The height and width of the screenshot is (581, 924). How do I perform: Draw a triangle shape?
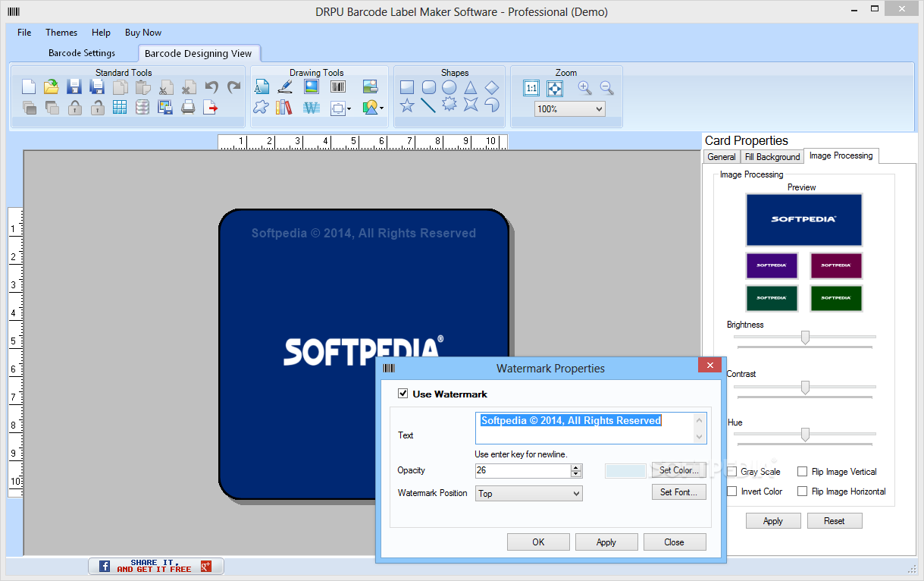coord(471,87)
